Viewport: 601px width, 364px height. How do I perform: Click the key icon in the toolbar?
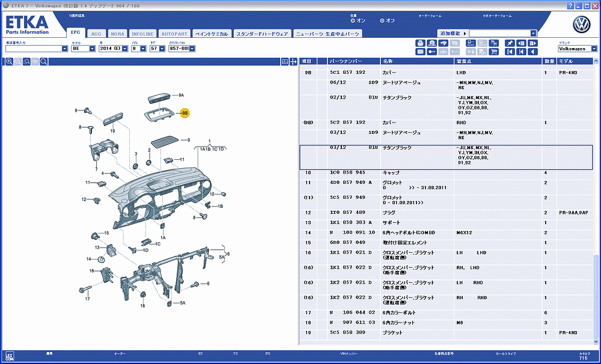click(432, 52)
